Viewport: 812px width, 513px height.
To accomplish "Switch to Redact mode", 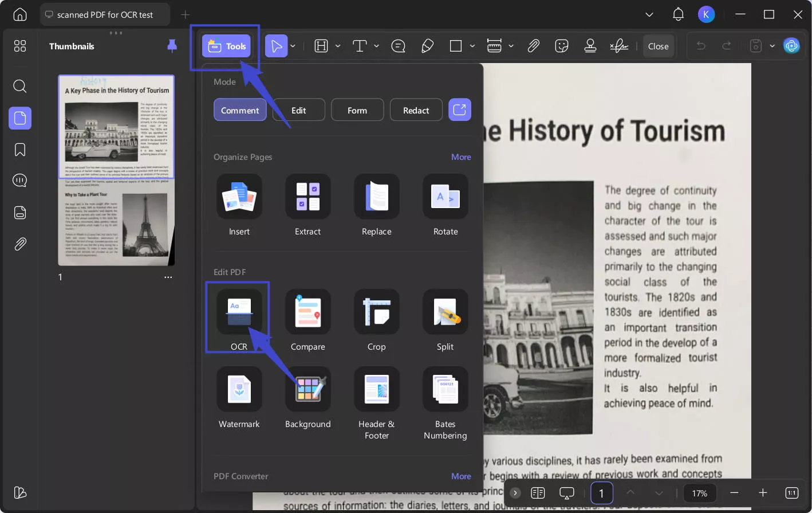I will pyautogui.click(x=416, y=110).
